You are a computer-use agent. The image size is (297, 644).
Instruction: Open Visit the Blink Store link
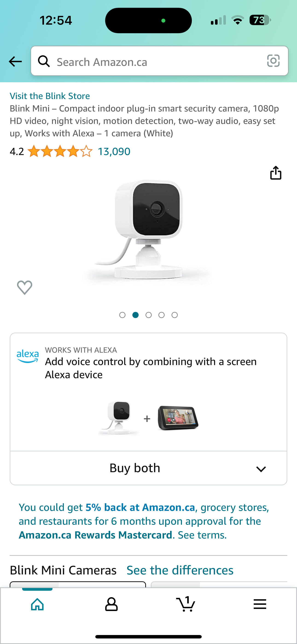coord(50,96)
